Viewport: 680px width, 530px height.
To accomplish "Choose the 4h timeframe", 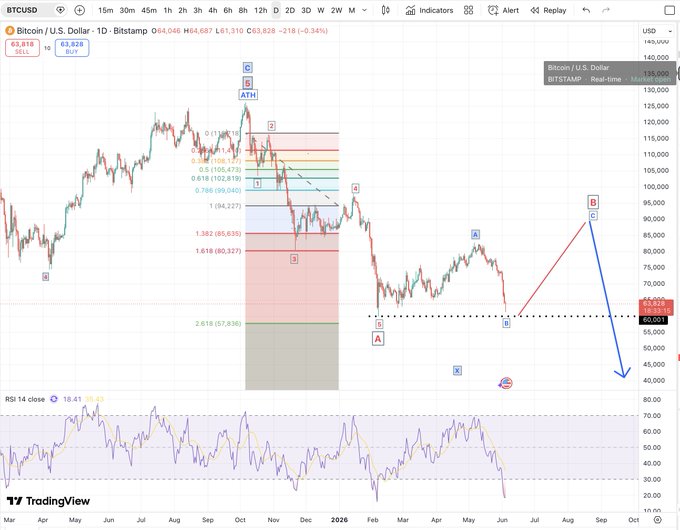I will (212, 10).
